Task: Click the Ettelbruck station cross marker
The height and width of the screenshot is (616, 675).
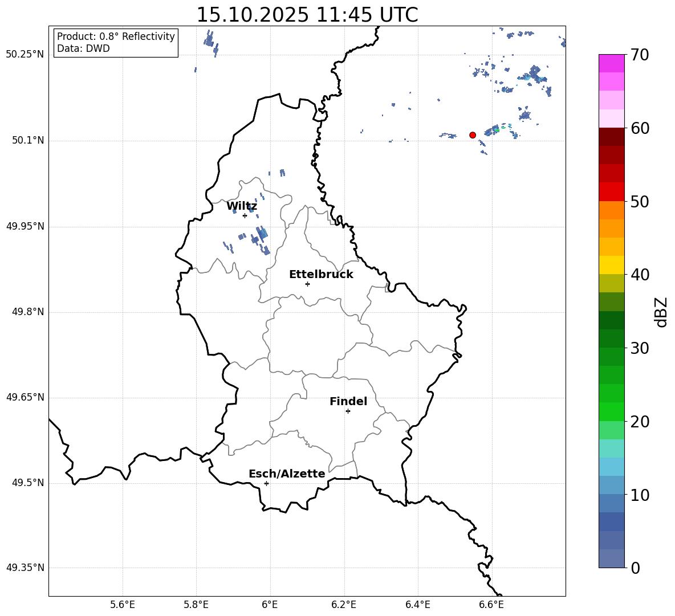Action: tap(307, 284)
